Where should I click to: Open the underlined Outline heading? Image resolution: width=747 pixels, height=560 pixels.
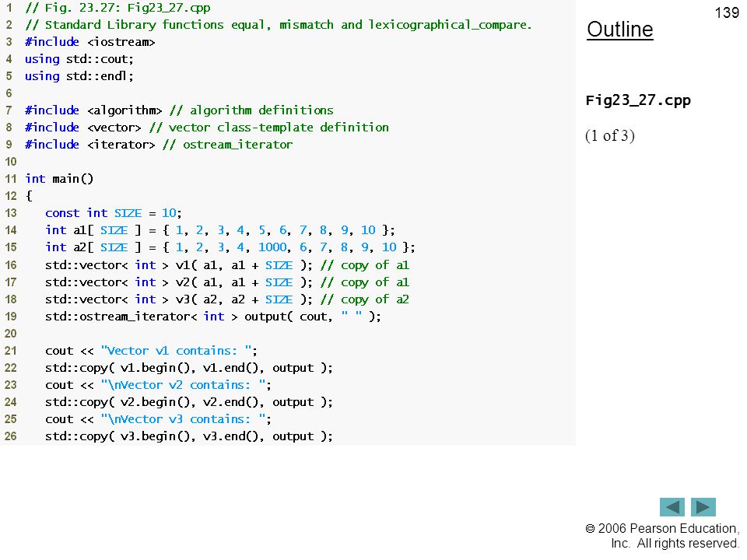click(x=620, y=30)
